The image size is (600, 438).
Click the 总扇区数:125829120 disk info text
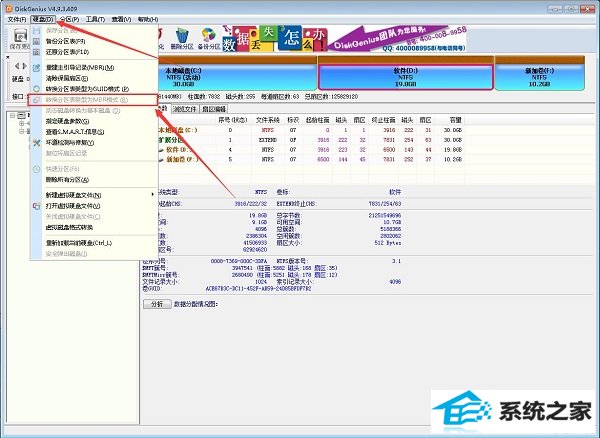point(331,97)
